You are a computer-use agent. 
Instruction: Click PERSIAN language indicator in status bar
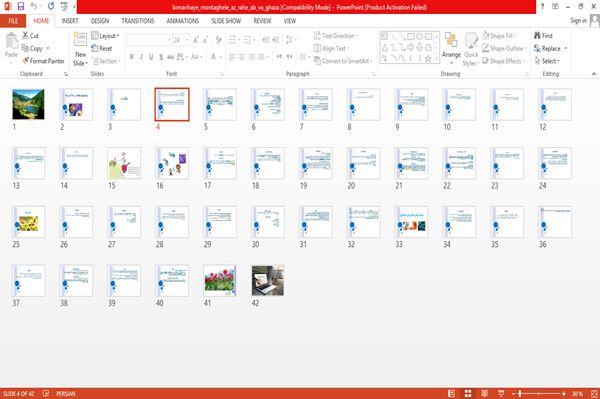(x=66, y=393)
